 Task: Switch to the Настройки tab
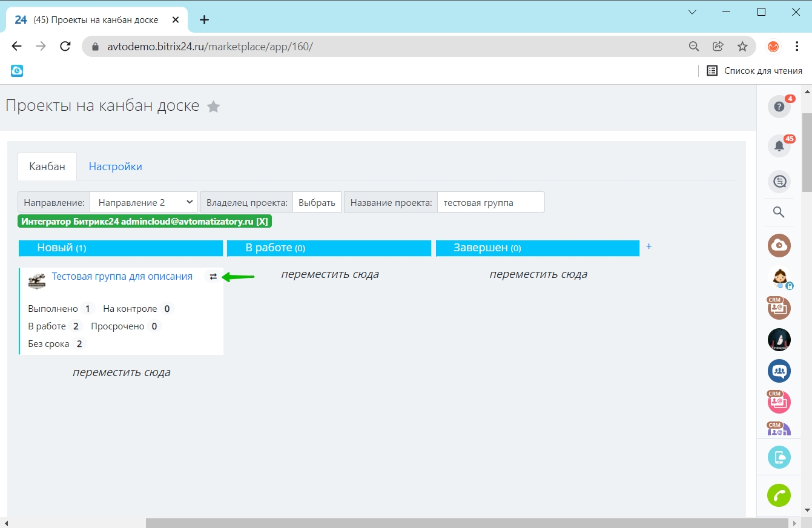point(115,167)
